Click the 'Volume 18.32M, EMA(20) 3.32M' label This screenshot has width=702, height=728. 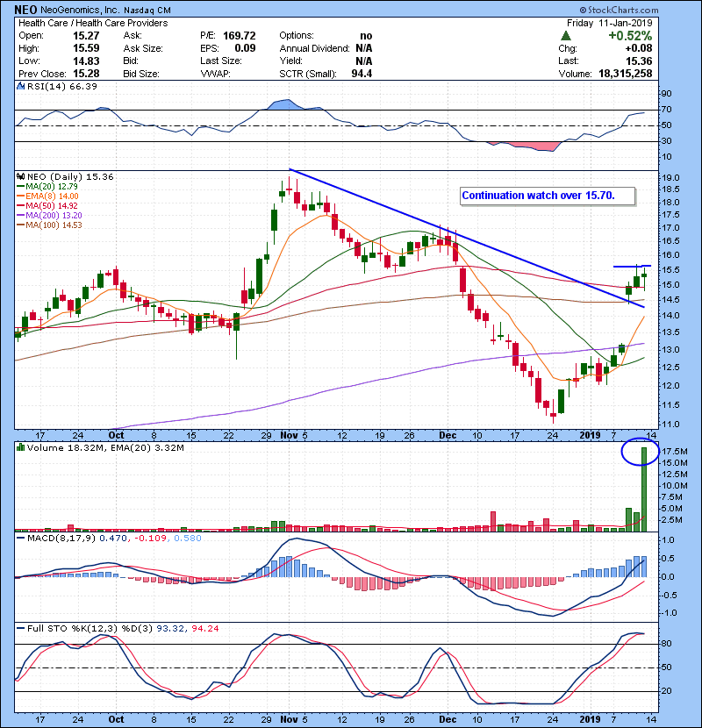(105, 448)
